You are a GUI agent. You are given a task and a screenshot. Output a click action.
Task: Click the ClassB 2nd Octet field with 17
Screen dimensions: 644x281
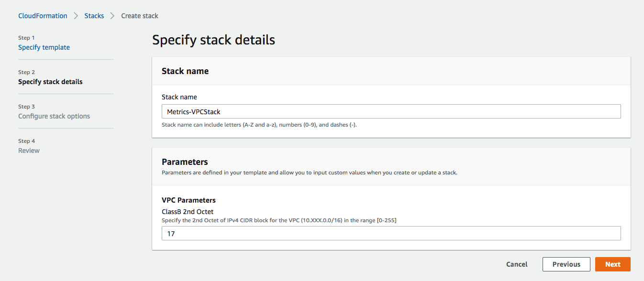(x=391, y=233)
